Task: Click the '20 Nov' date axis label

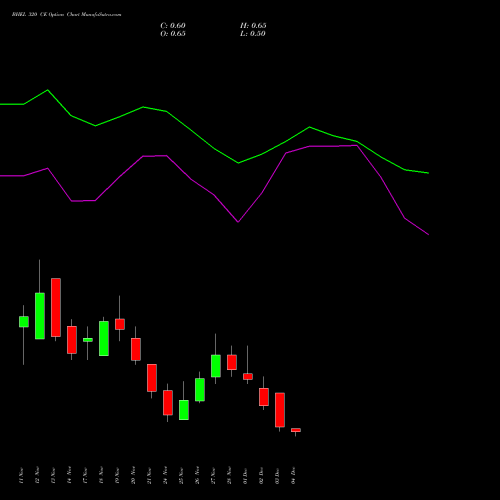Action: pyautogui.click(x=133, y=476)
